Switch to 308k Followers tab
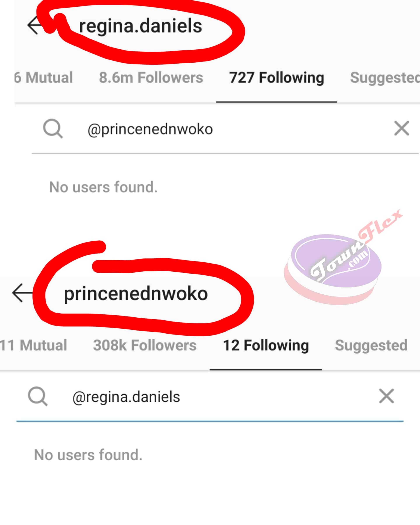The height and width of the screenshot is (525, 420). coord(145,345)
